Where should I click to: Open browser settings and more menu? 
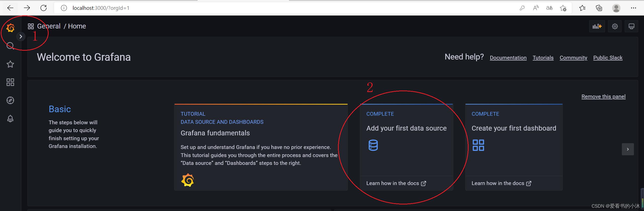pos(633,8)
